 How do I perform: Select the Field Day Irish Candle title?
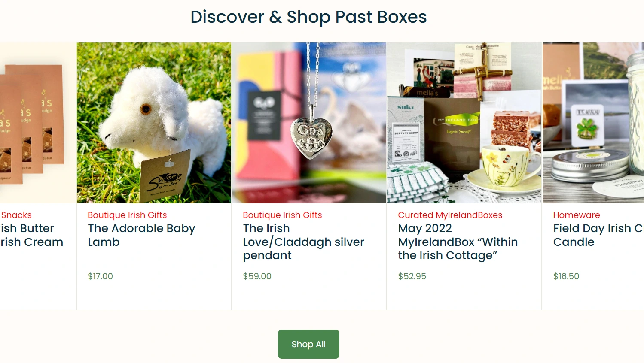tap(598, 235)
